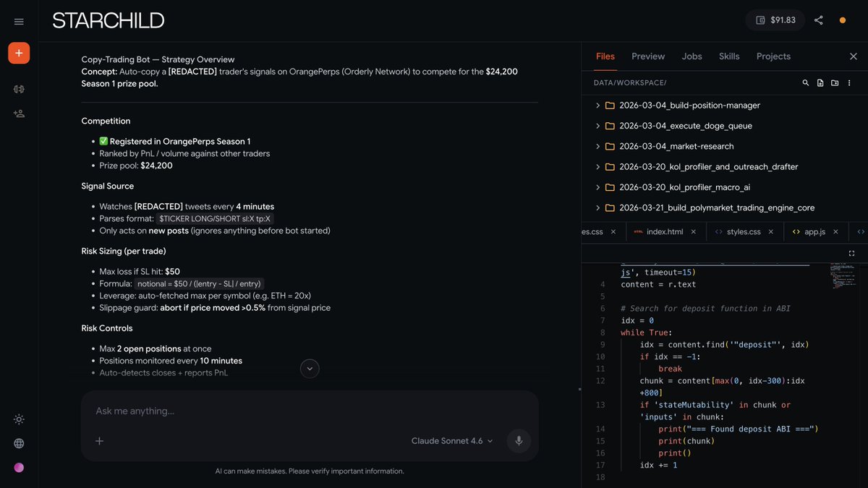This screenshot has height=488, width=868.
Task: Expand 2026-03-04_market-research chevron
Action: 597,146
